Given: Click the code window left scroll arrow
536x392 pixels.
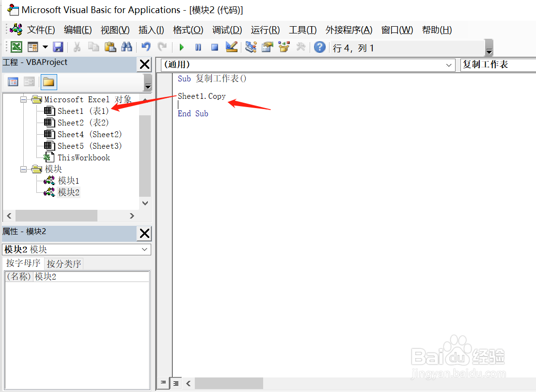Looking at the screenshot, I should (189, 383).
